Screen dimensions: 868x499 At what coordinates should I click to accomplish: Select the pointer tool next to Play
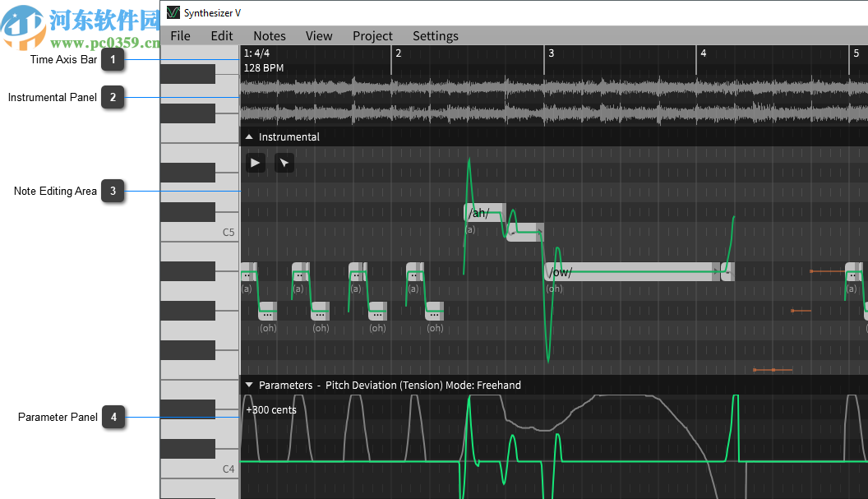pyautogui.click(x=284, y=162)
